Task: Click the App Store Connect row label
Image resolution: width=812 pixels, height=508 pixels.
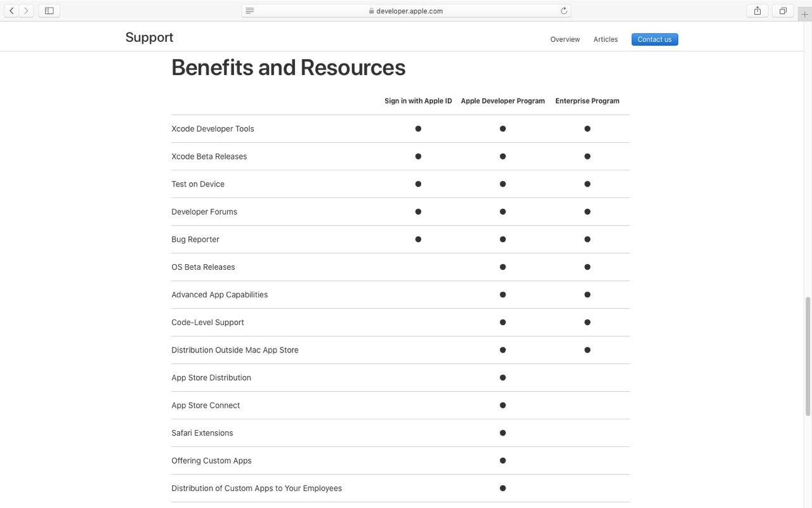Action: [x=206, y=405]
